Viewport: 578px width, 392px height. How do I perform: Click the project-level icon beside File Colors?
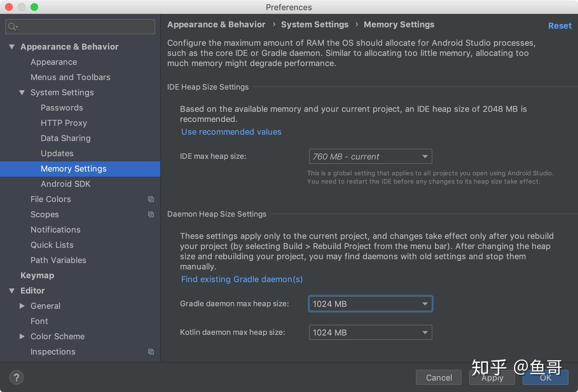151,199
